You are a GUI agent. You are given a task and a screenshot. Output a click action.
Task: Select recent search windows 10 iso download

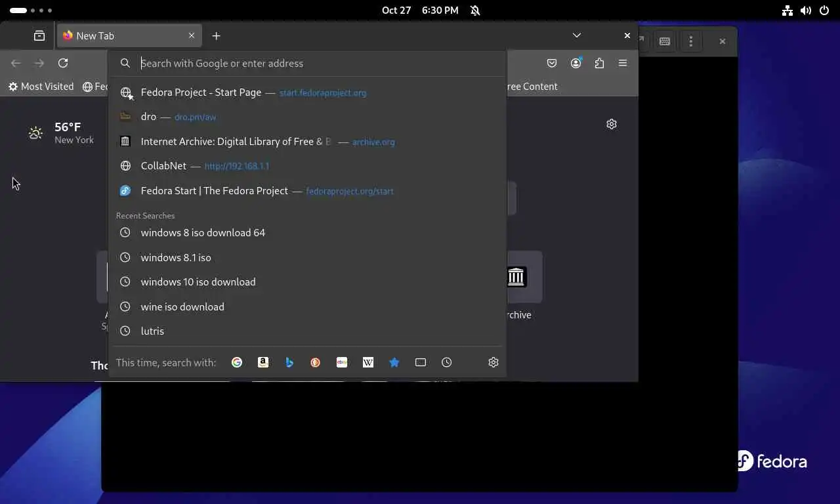point(307,282)
